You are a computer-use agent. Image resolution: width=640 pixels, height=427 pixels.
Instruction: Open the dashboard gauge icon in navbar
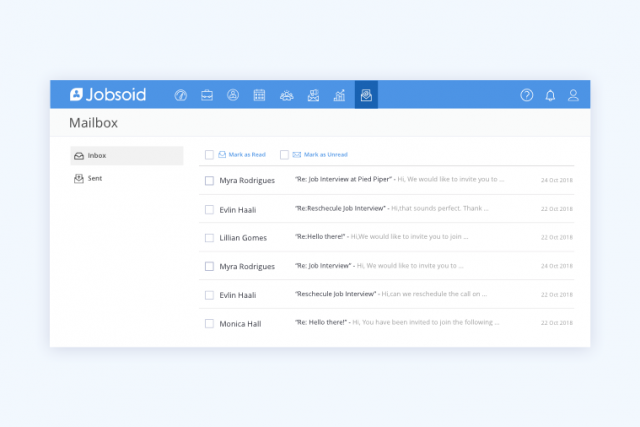coord(181,95)
